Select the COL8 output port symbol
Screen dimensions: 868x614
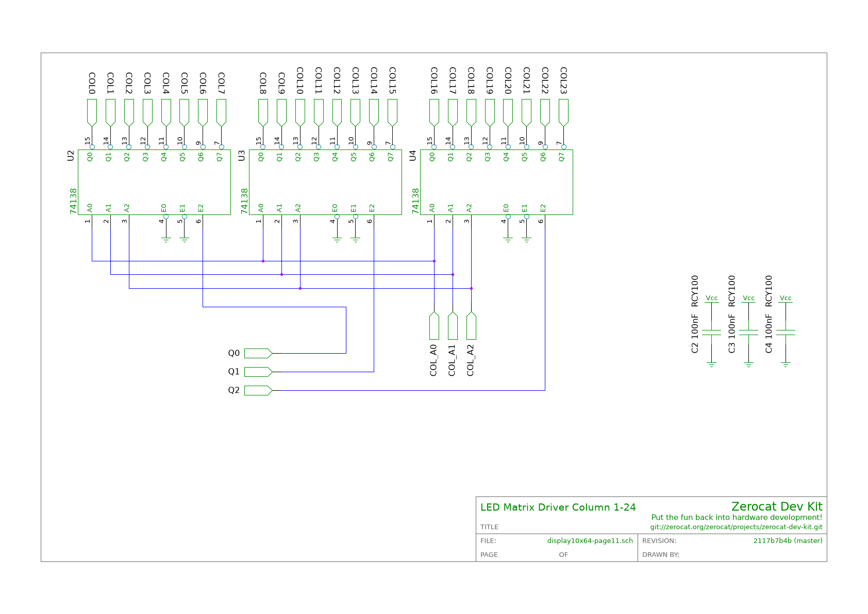[263, 112]
